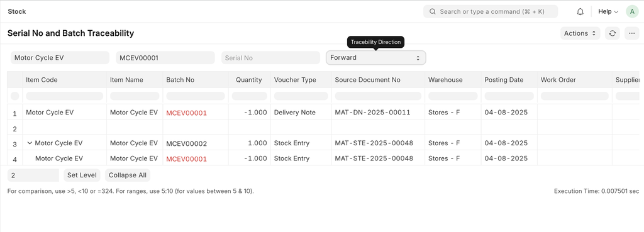Viewport: 644px width, 232px height.
Task: Click the Set Level button
Action: tap(82, 175)
